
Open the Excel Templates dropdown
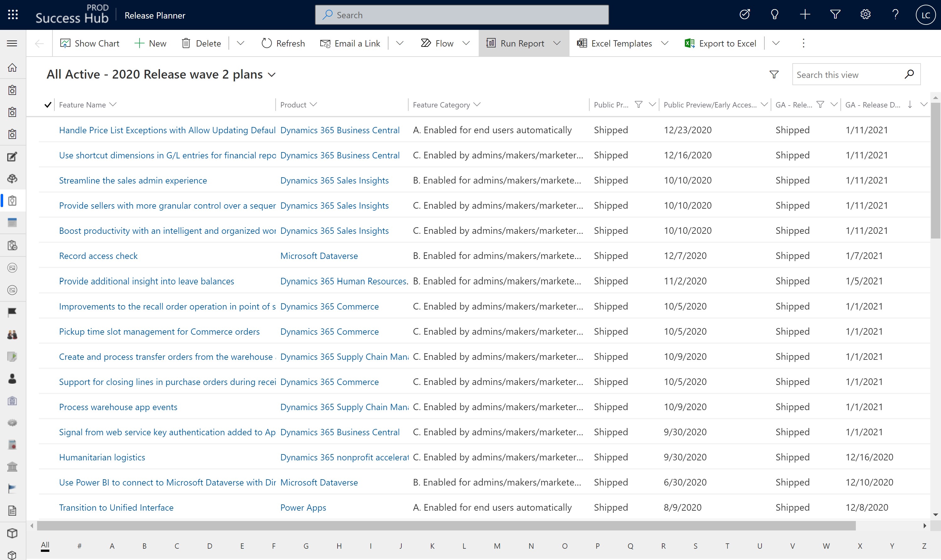point(665,43)
